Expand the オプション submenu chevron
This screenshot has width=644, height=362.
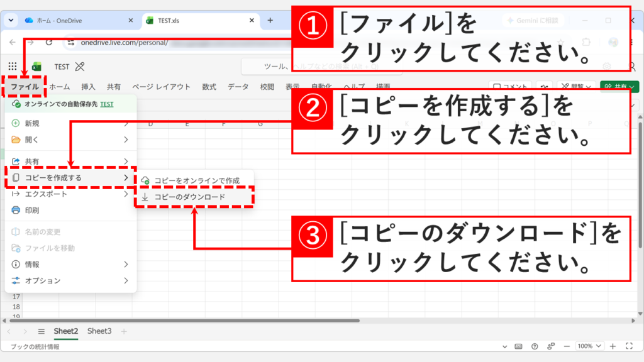click(x=126, y=281)
